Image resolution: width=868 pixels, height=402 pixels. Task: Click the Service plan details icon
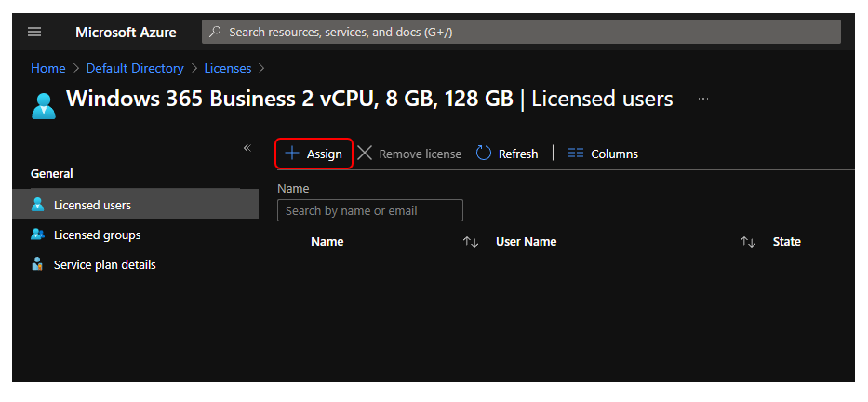(x=37, y=264)
